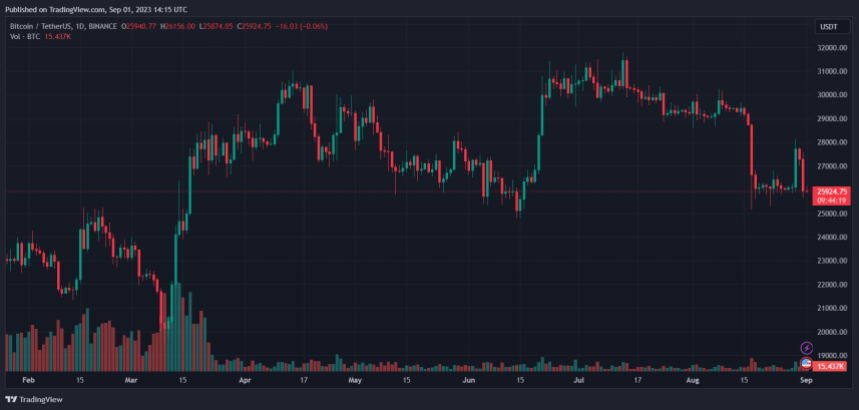The image size is (859, 410).
Task: Click the 32000.00 price axis label
Action: 832,47
